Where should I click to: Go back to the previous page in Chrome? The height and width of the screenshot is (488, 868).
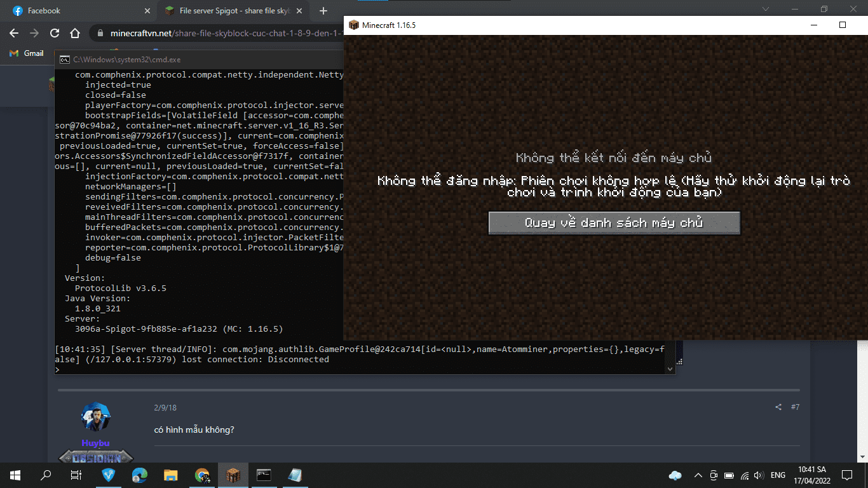pos(14,33)
